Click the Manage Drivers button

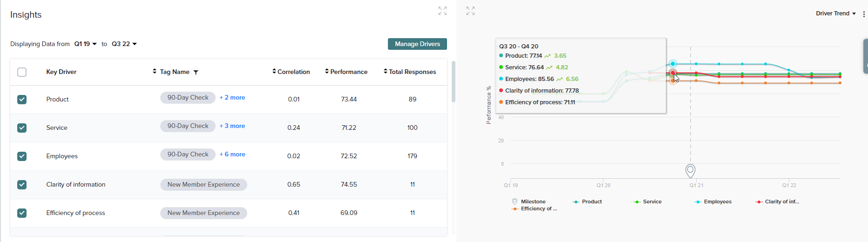point(417,44)
